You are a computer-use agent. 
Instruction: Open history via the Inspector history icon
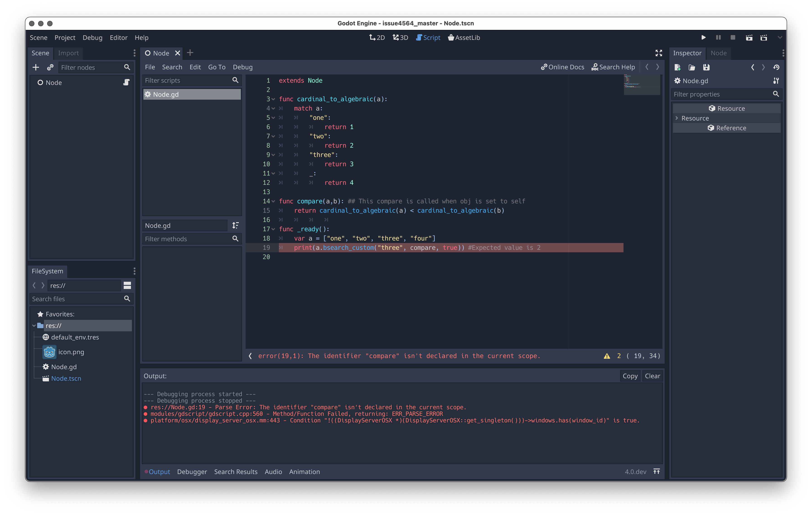tap(776, 67)
